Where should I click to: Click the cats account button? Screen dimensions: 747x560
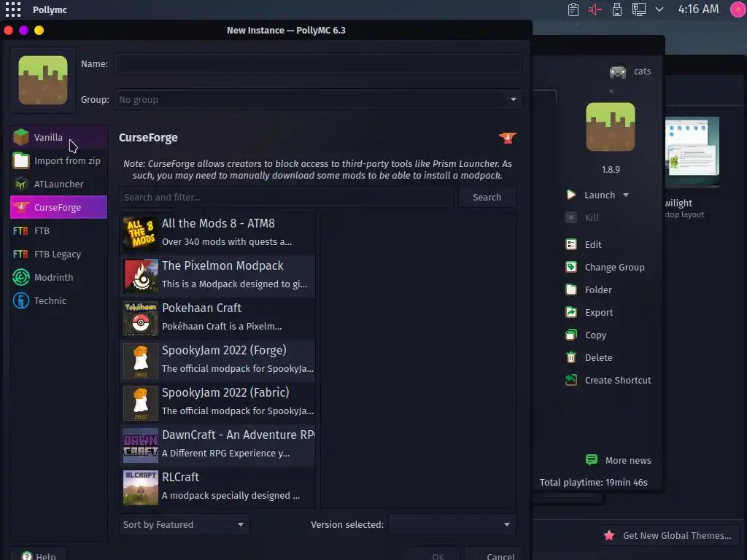click(x=630, y=71)
